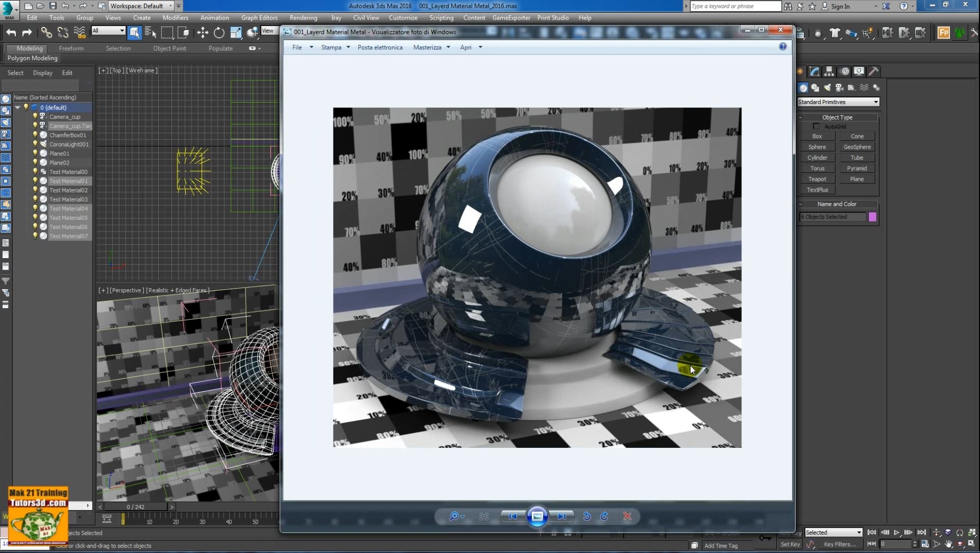Screen dimensions: 980x553
Task: Toggle visibility bulb of ChamferBox01
Action: pos(35,135)
